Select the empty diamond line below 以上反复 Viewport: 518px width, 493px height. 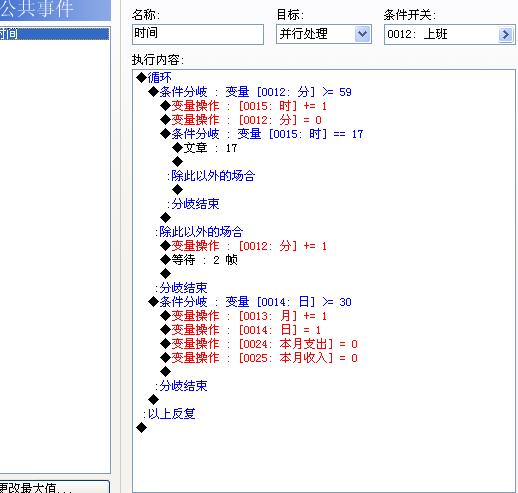142,428
